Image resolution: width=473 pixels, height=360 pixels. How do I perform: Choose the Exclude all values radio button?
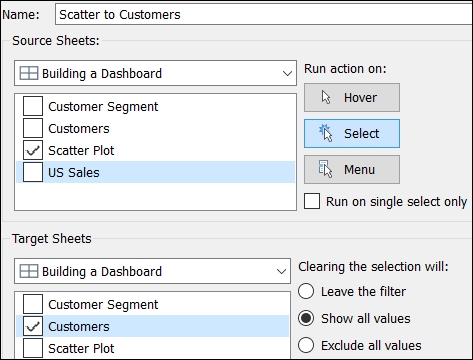(306, 345)
